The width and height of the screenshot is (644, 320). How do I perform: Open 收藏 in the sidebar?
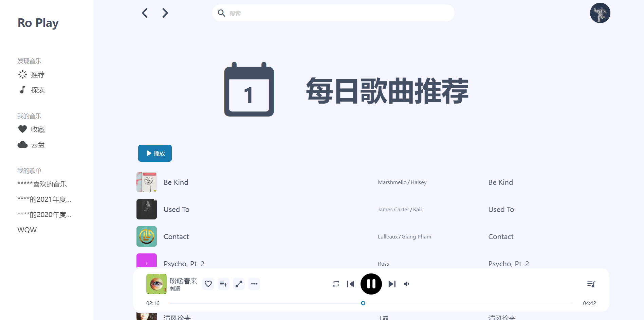(x=31, y=129)
